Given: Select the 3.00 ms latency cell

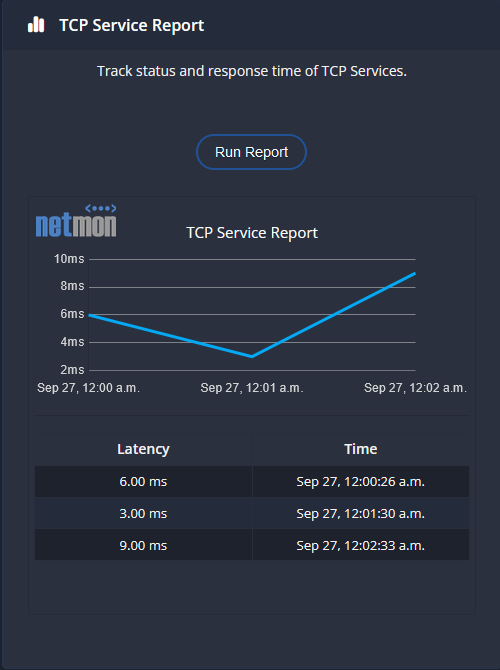Looking at the screenshot, I should 143,513.
